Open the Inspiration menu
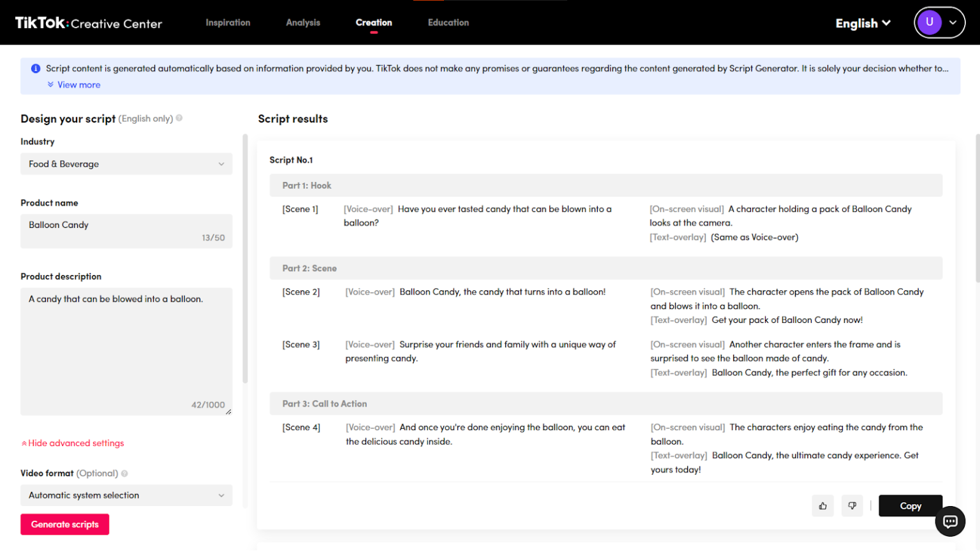This screenshot has width=980, height=552. click(228, 22)
